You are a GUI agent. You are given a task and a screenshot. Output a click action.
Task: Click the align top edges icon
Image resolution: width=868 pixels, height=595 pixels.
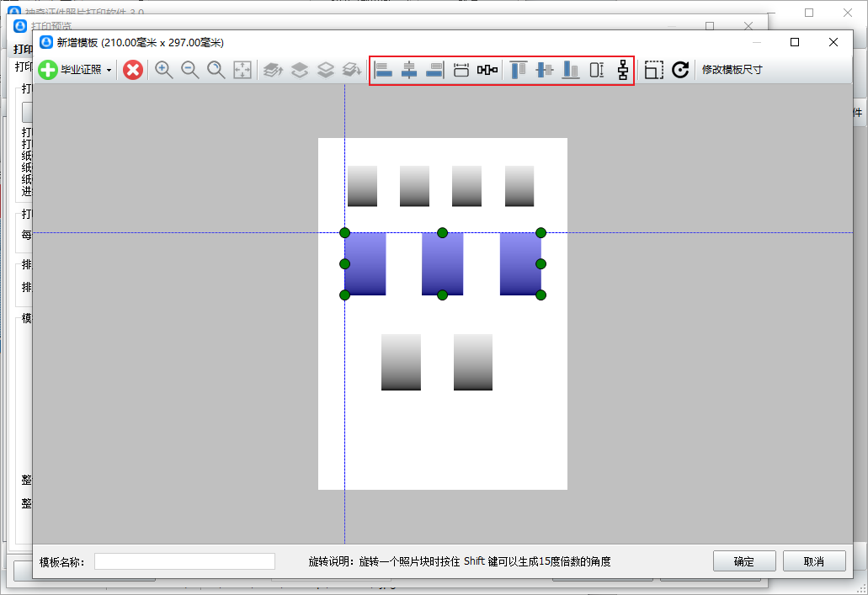pos(519,70)
